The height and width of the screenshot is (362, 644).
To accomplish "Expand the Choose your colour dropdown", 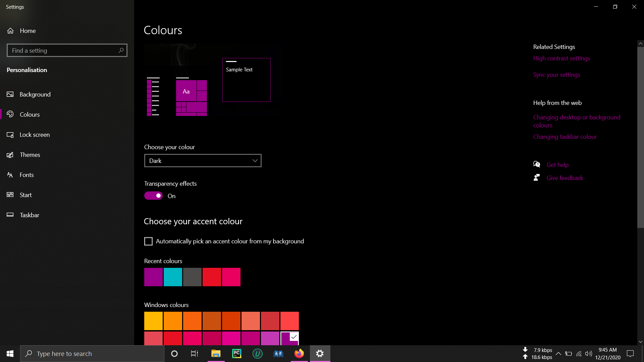I will tap(203, 161).
